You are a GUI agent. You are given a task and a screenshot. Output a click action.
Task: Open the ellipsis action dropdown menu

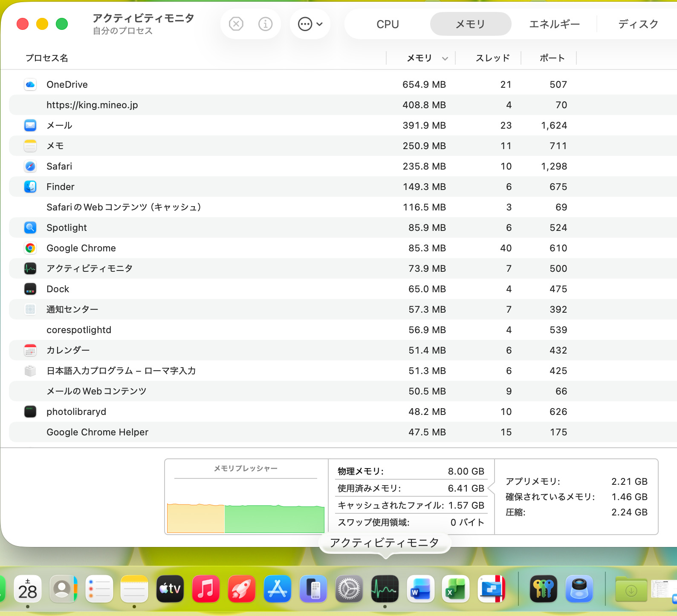310,24
